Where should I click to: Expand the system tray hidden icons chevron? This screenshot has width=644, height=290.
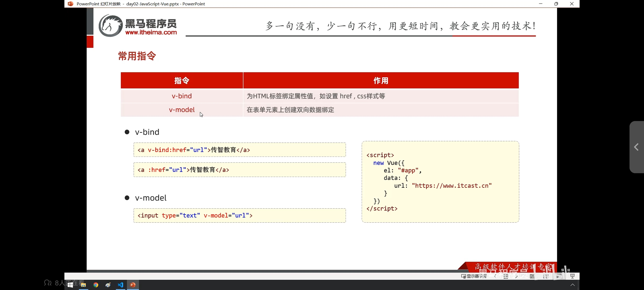point(573,285)
